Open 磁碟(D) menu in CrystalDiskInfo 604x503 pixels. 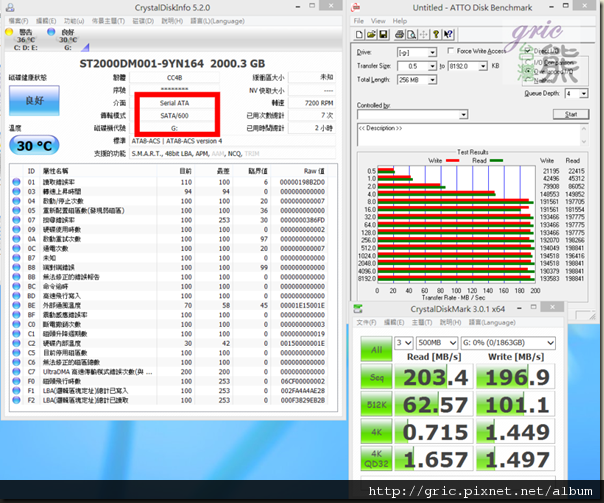143,21
